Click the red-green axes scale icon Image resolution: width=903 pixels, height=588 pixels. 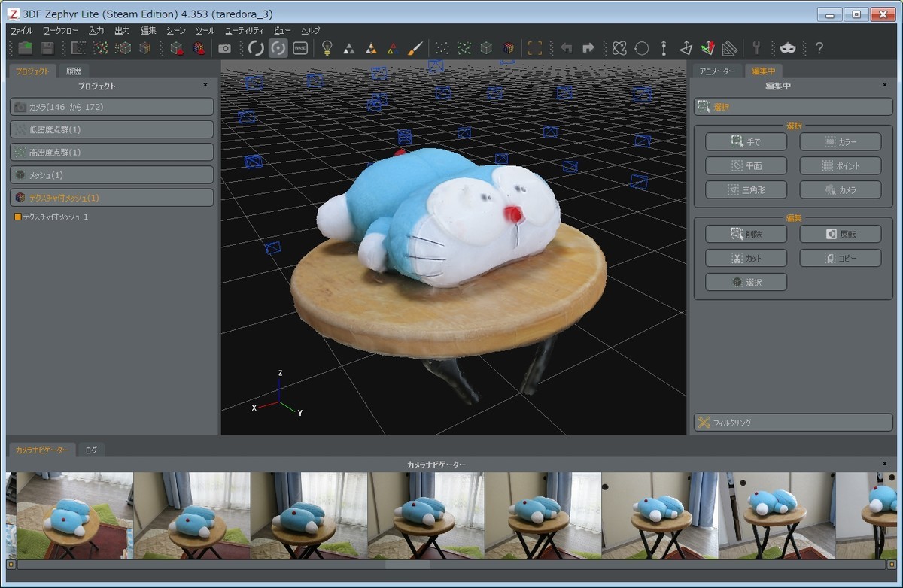click(x=707, y=48)
